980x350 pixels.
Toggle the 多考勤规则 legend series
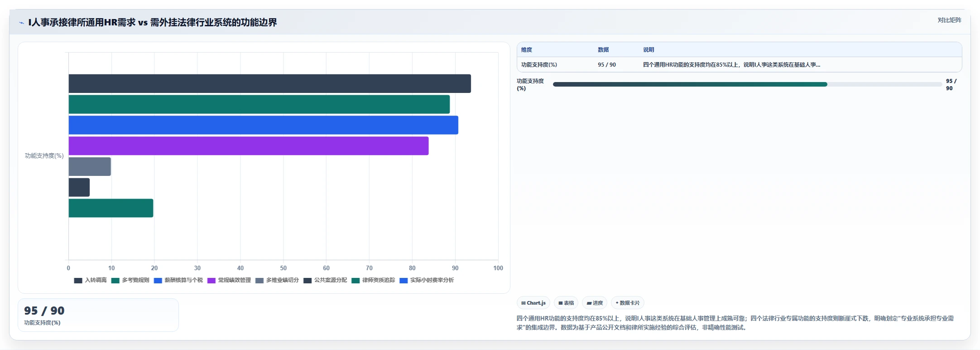[x=130, y=280]
